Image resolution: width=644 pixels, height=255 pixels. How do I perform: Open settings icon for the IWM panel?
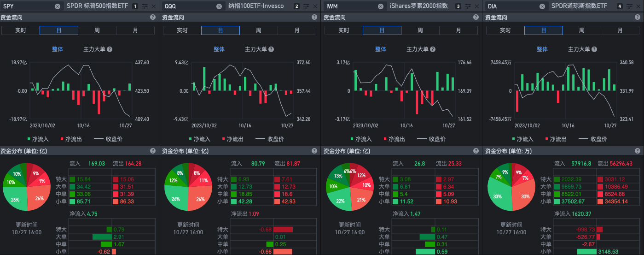(468, 6)
